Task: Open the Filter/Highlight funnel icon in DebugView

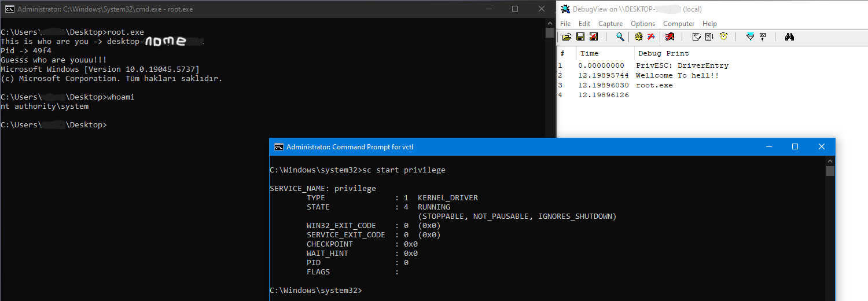Action: point(750,37)
